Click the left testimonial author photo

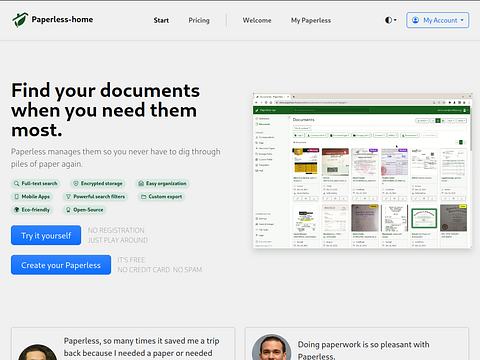pos(37,352)
